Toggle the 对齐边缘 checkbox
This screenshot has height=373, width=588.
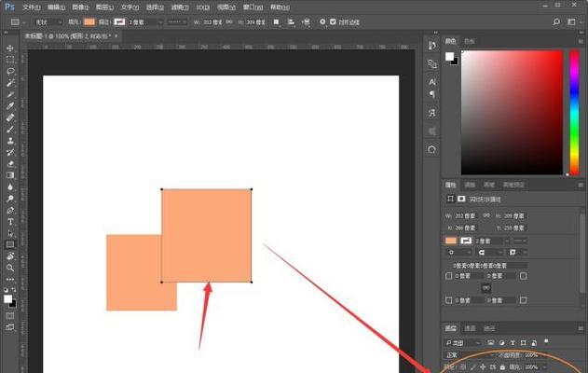pyautogui.click(x=333, y=21)
